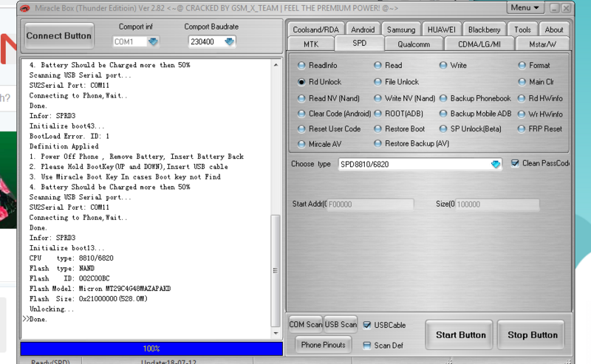
Task: Click the log scrollbar down arrow
Action: (276, 333)
